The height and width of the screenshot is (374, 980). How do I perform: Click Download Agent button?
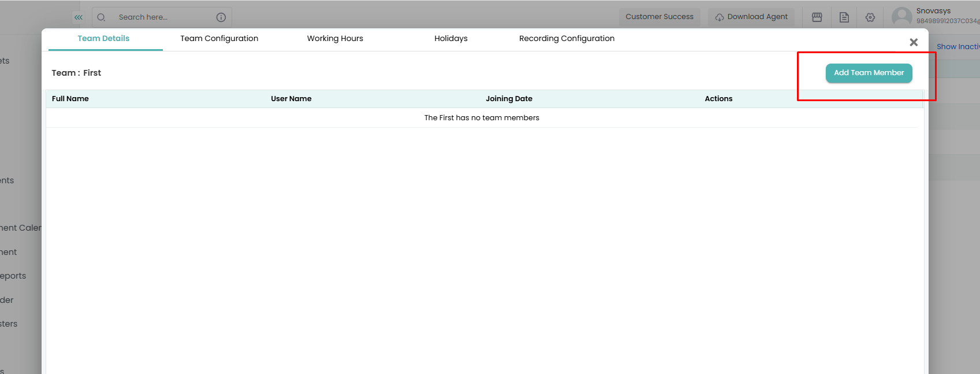tap(751, 17)
